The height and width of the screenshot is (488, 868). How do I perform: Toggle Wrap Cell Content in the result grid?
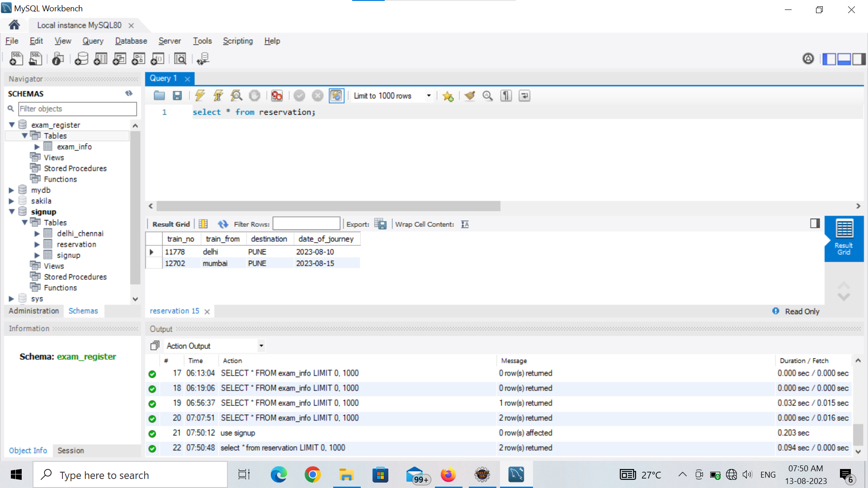click(x=465, y=224)
